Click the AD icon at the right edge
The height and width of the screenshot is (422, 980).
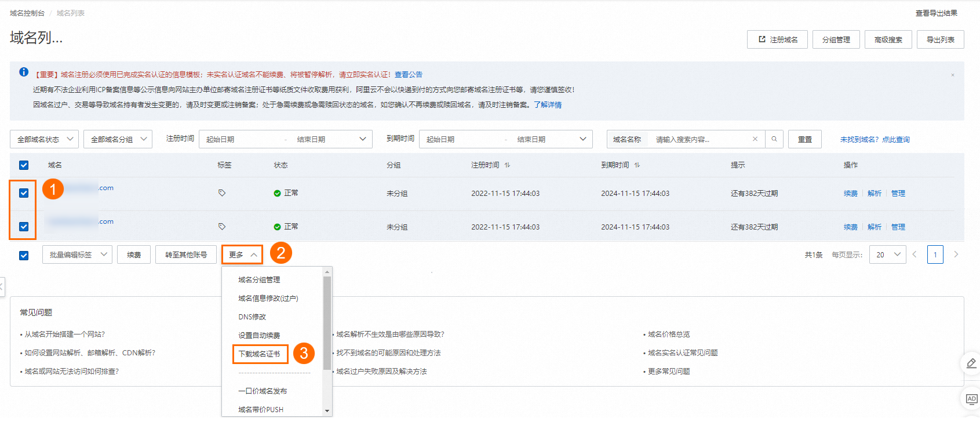click(971, 399)
